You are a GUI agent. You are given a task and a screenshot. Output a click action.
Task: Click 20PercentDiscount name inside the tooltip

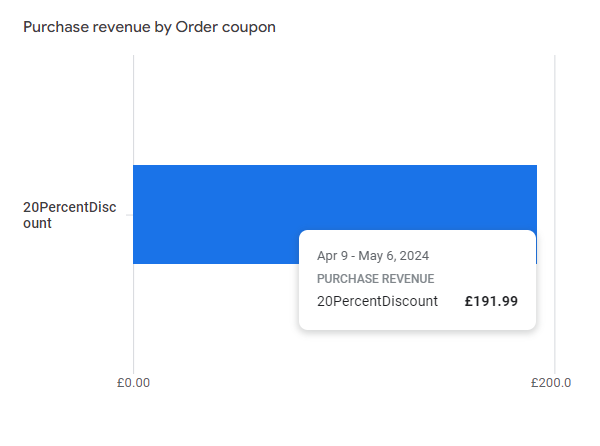[377, 301]
